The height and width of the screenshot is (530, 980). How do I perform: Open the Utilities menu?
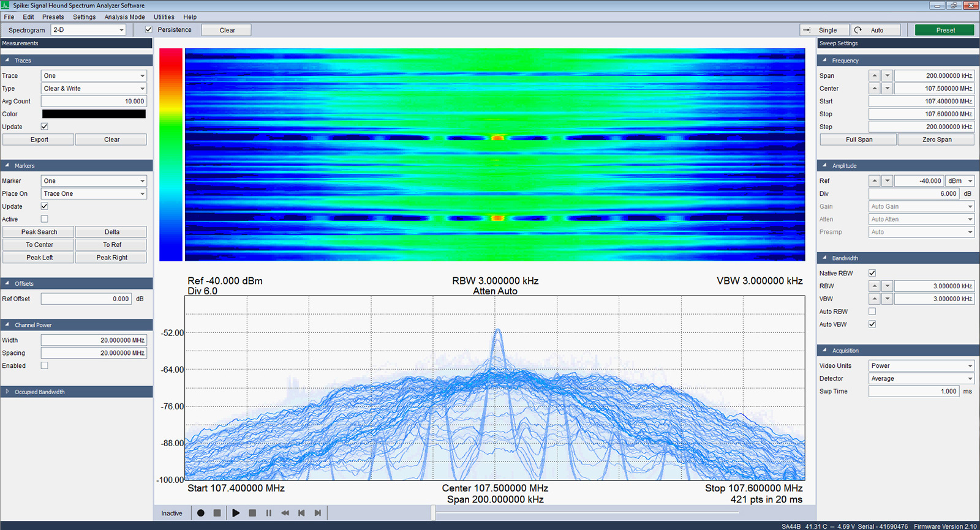pos(164,17)
